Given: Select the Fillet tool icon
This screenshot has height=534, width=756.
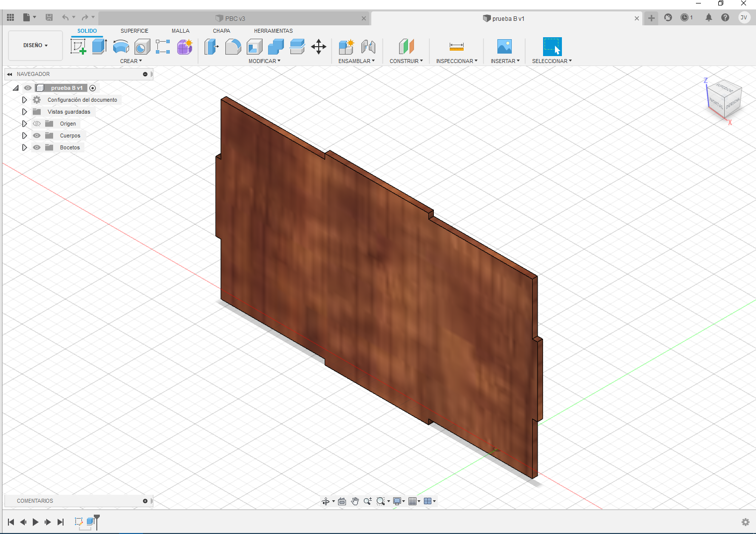Looking at the screenshot, I should [233, 47].
